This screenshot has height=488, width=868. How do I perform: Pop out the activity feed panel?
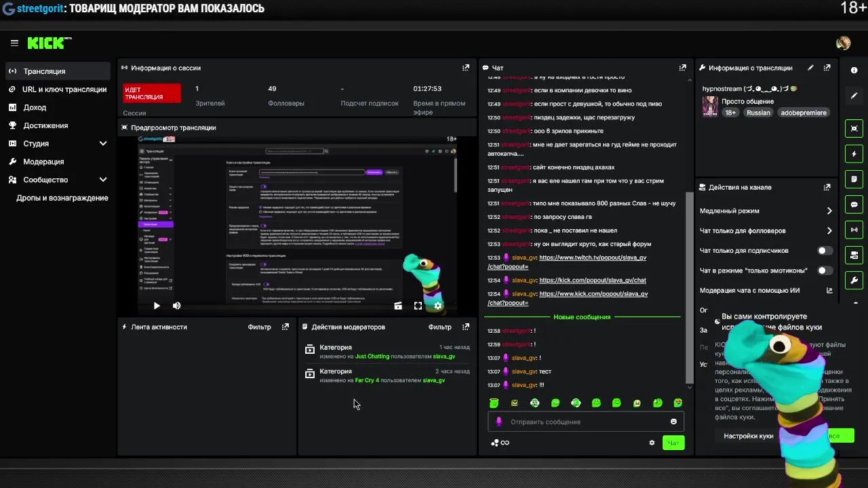[285, 327]
